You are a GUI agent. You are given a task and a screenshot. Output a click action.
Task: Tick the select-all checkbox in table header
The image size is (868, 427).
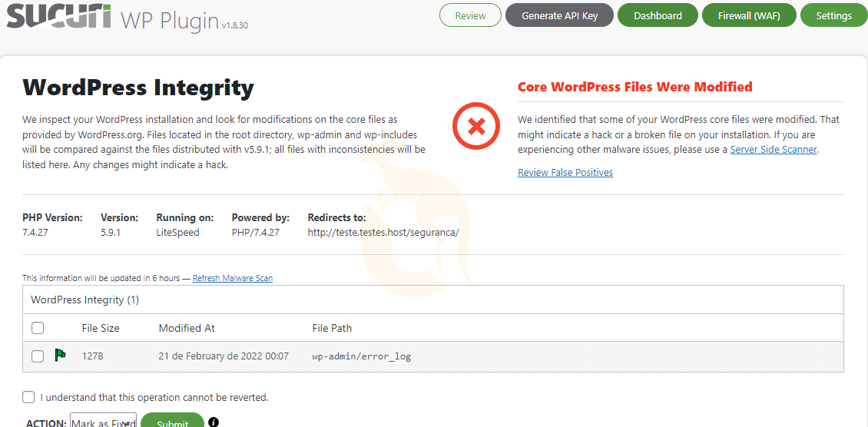(x=38, y=328)
